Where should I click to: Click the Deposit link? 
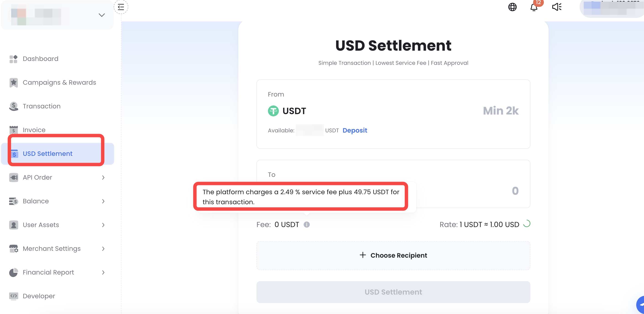(x=354, y=130)
